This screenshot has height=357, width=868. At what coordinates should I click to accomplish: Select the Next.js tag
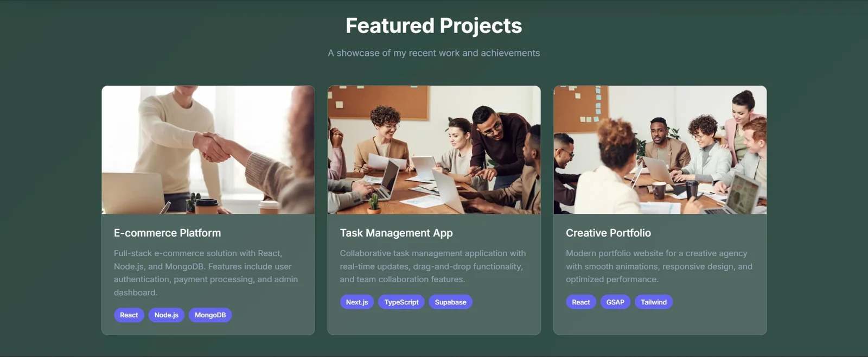357,302
